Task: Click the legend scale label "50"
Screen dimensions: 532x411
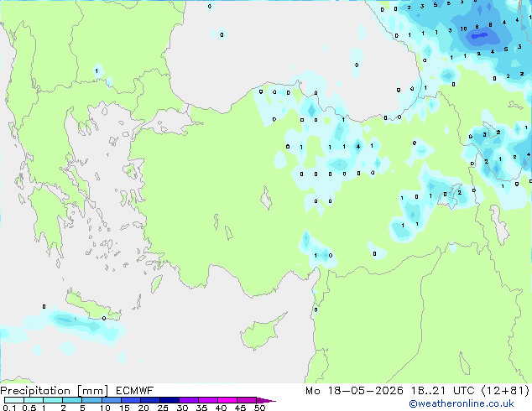Action: click(x=259, y=408)
